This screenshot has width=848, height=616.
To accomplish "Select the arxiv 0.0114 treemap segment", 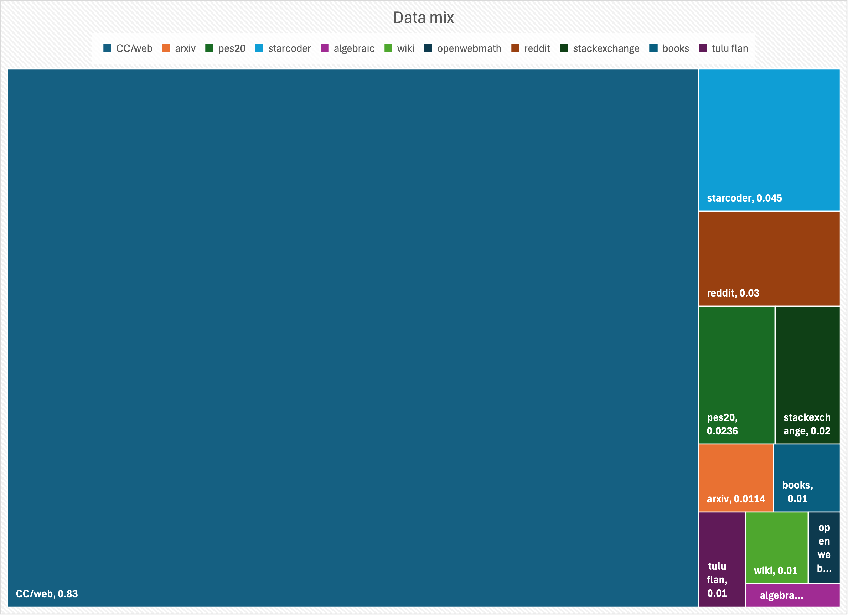I will click(736, 479).
